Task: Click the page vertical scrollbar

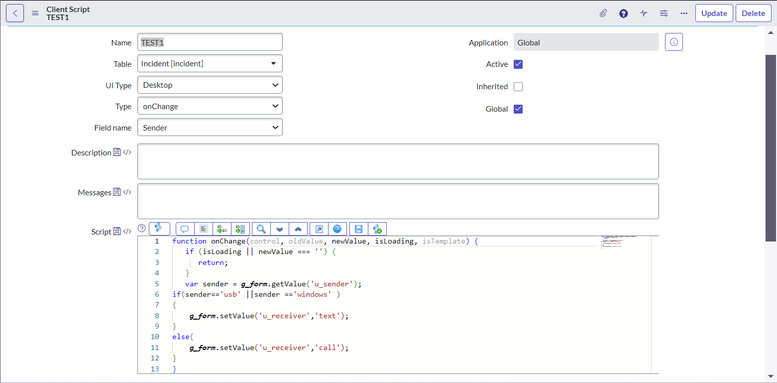Action: [771, 149]
